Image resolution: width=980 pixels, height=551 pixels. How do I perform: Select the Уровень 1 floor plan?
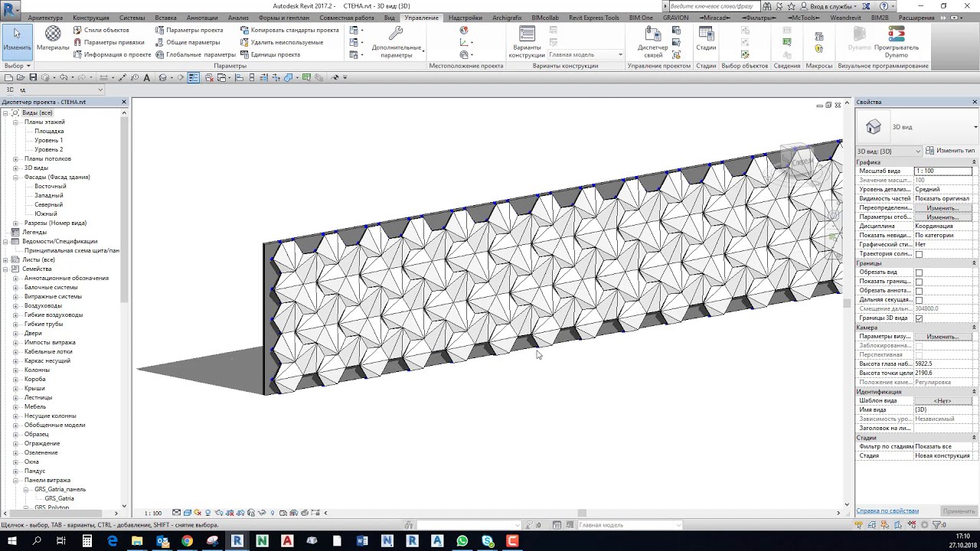(48, 140)
